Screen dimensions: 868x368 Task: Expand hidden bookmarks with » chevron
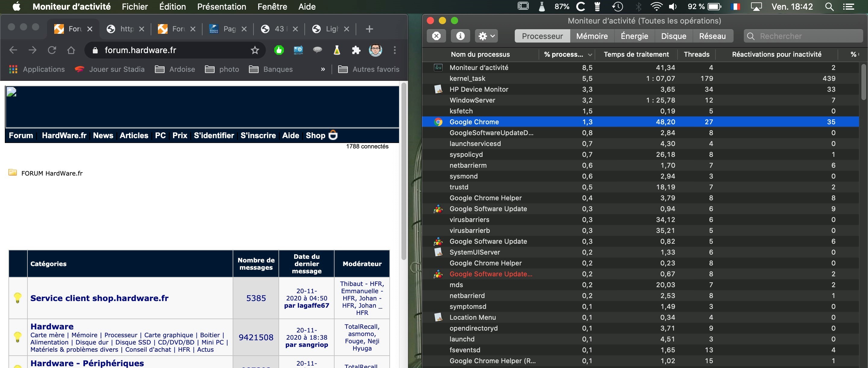pos(323,69)
